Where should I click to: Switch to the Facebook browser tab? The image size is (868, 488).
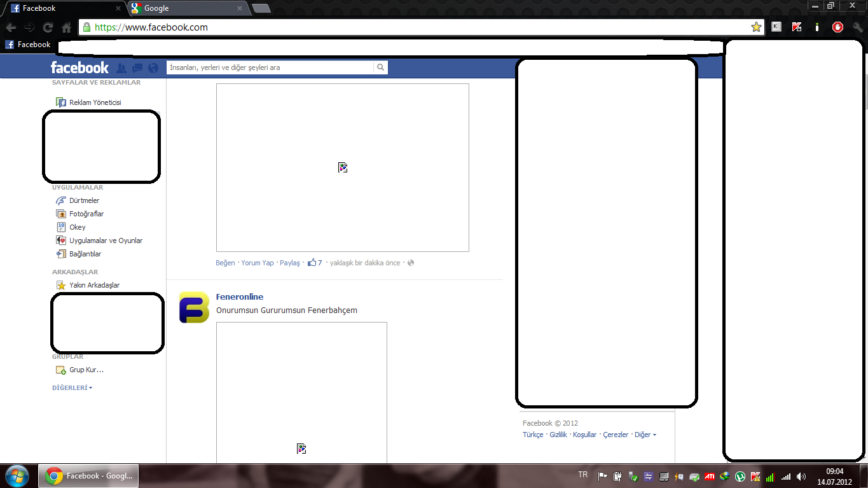[x=67, y=8]
